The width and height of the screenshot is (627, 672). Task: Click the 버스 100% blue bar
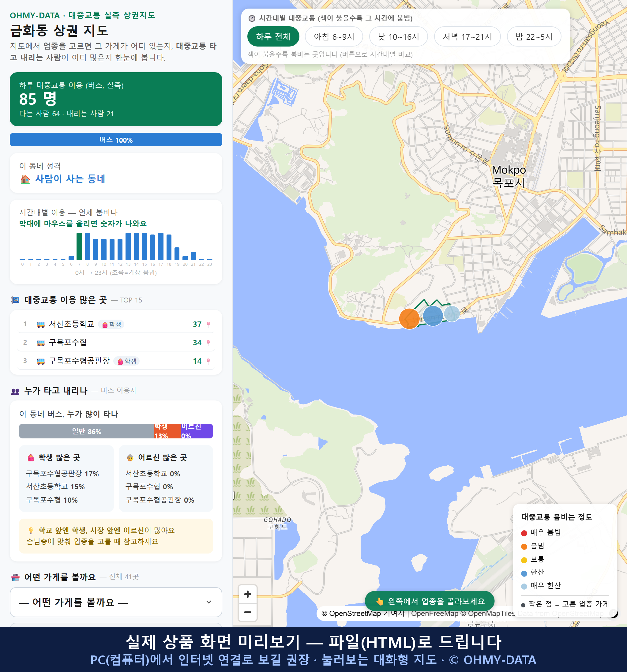(116, 140)
